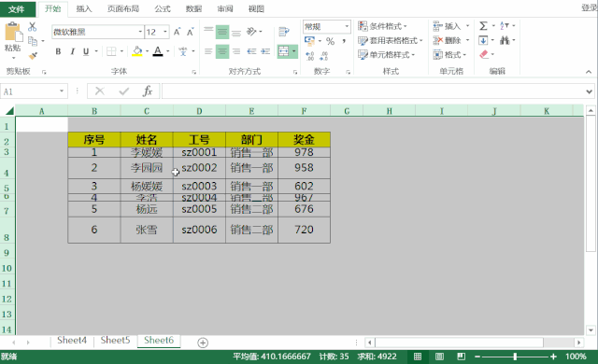Toggle Bold formatting
Image resolution: width=598 pixels, height=364 pixels.
[x=58, y=51]
